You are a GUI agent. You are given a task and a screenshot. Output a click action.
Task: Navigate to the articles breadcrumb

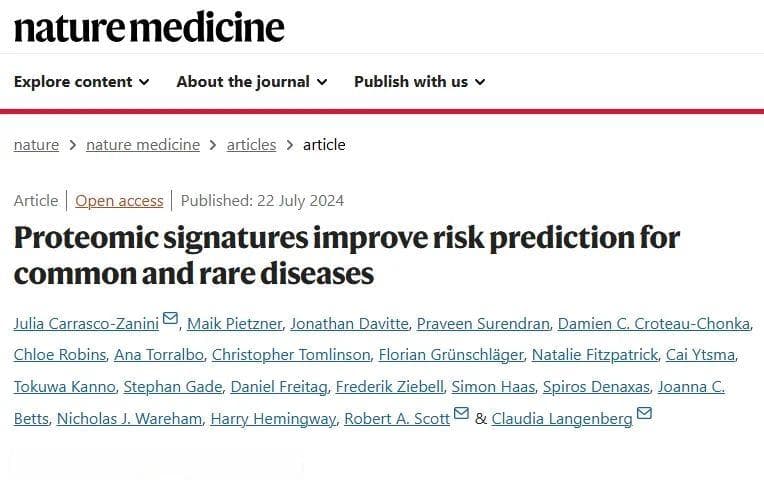coord(251,145)
